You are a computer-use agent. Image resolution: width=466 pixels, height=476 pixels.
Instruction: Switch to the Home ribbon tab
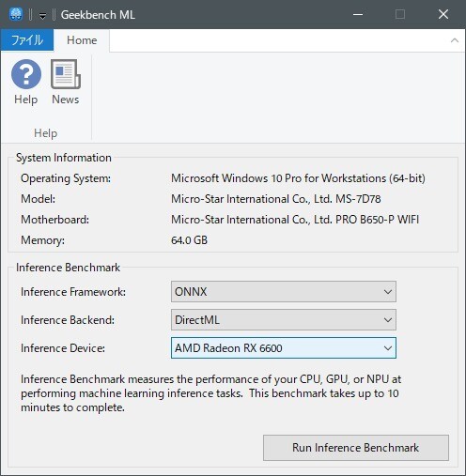[82, 40]
